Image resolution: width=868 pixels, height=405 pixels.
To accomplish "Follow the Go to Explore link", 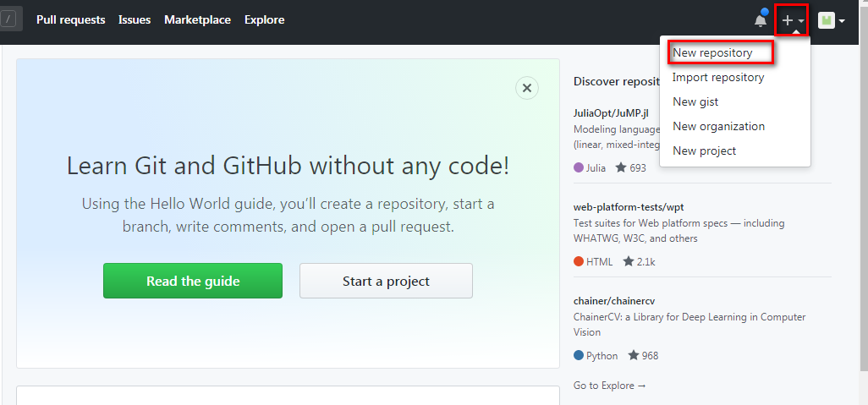I will tap(609, 386).
